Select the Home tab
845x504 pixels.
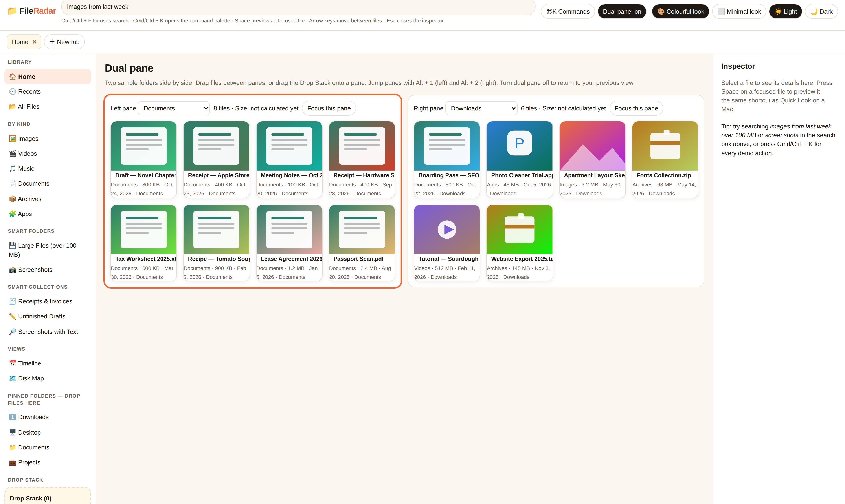[20, 42]
